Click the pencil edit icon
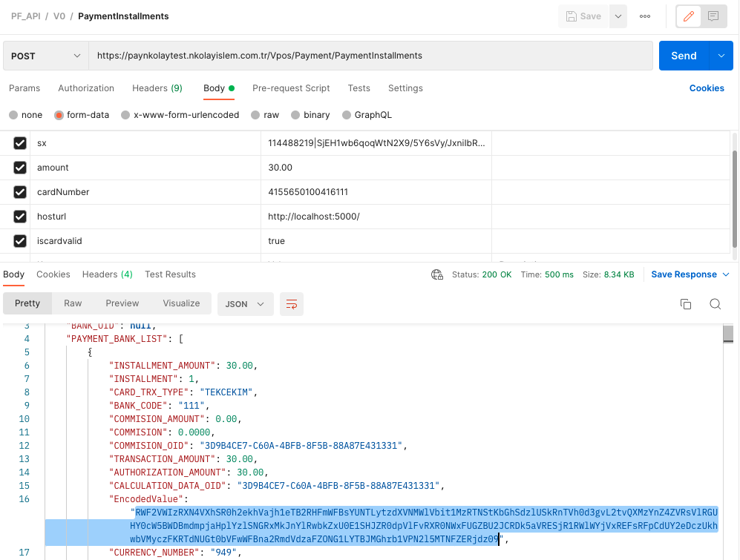The image size is (740, 560). point(689,16)
